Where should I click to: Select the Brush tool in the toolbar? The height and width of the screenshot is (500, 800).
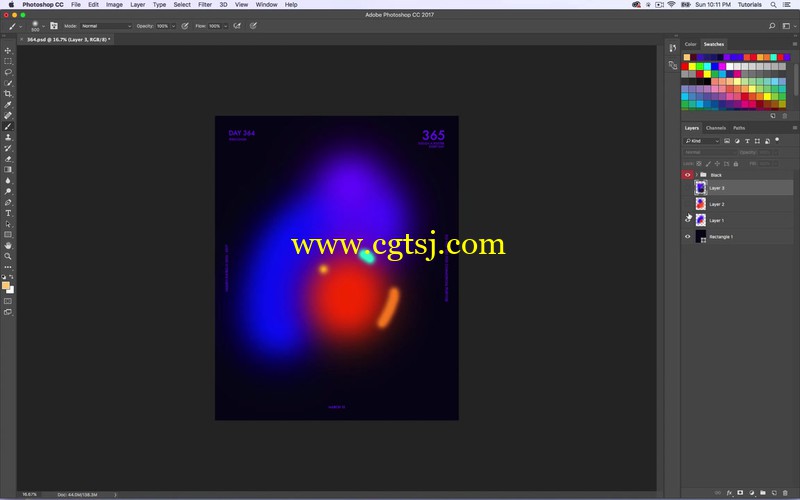pyautogui.click(x=8, y=127)
